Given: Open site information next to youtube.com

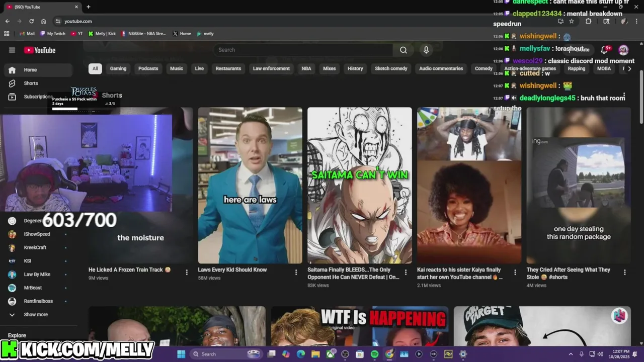Looking at the screenshot, I should pos(58,21).
